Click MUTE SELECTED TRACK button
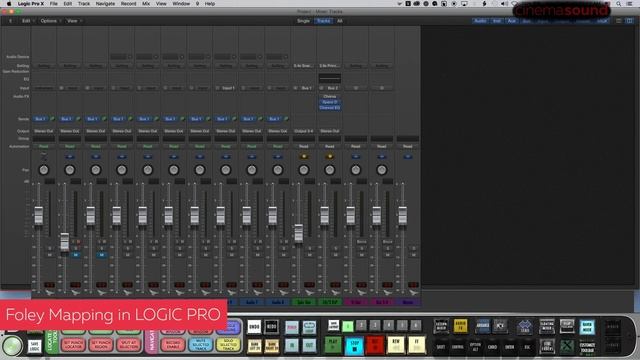 click(x=200, y=345)
